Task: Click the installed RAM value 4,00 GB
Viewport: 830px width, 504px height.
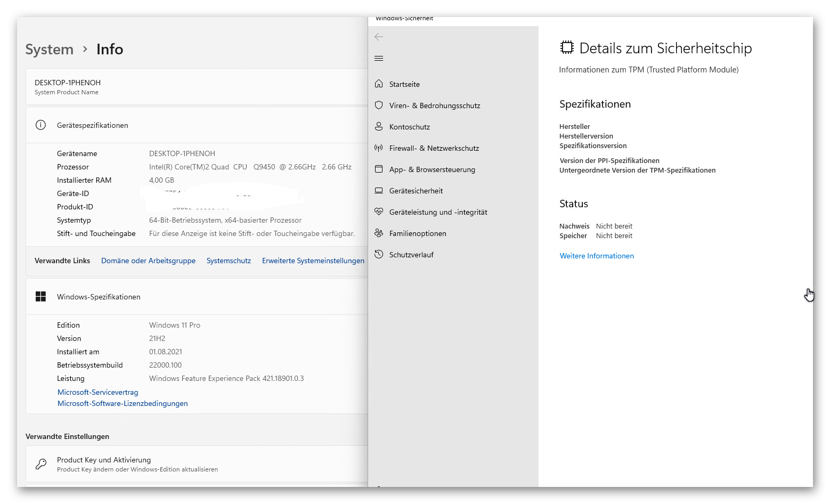Action: click(x=161, y=180)
